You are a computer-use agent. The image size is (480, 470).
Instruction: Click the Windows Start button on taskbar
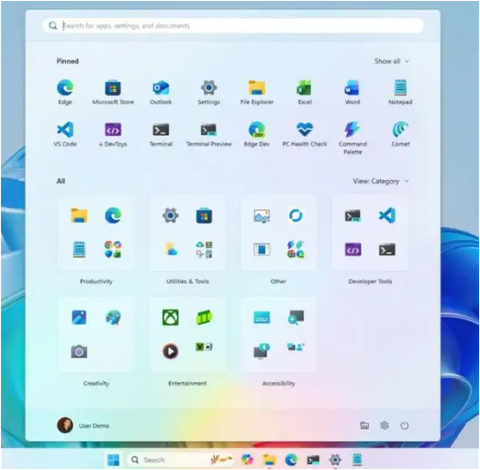click(x=113, y=460)
